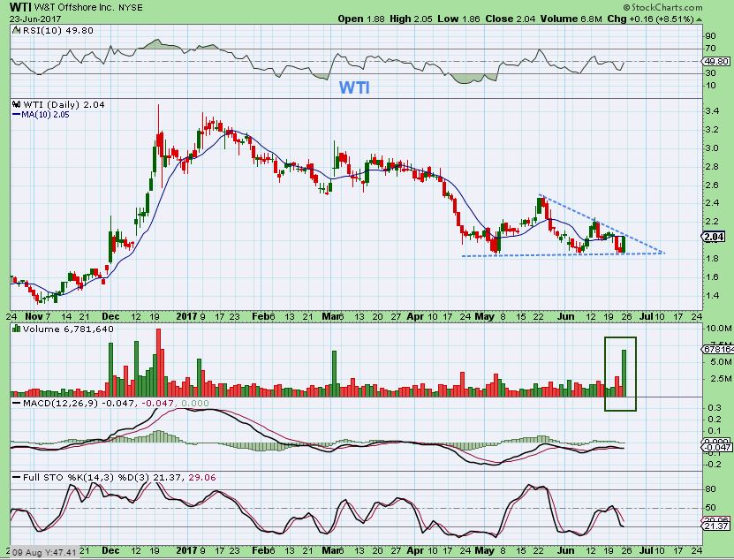Click the 90 label on RSI axis
The height and width of the screenshot is (560, 734).
[710, 36]
